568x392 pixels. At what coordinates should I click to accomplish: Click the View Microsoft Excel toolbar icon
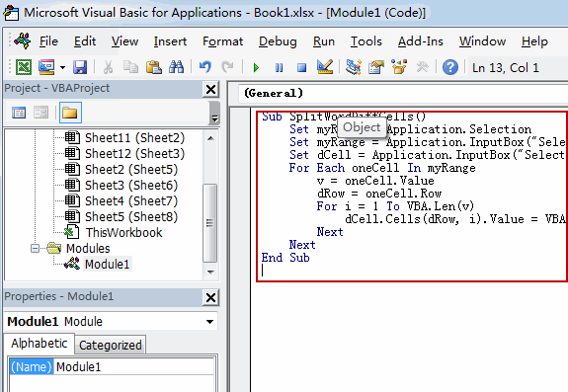point(25,67)
